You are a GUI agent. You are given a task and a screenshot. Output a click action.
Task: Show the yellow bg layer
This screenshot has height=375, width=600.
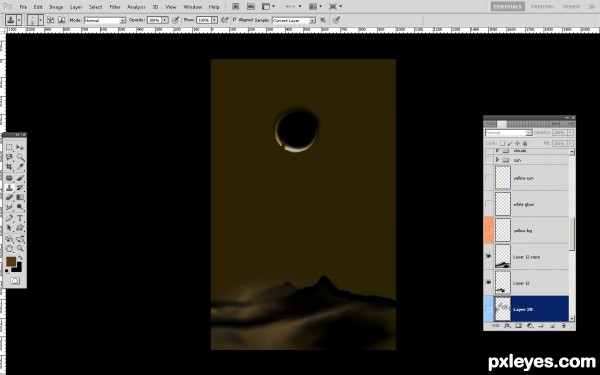click(x=488, y=230)
